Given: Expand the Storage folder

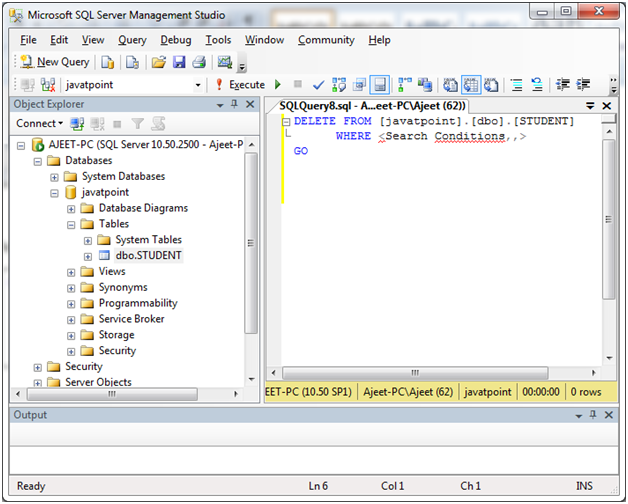Looking at the screenshot, I should coord(71,336).
